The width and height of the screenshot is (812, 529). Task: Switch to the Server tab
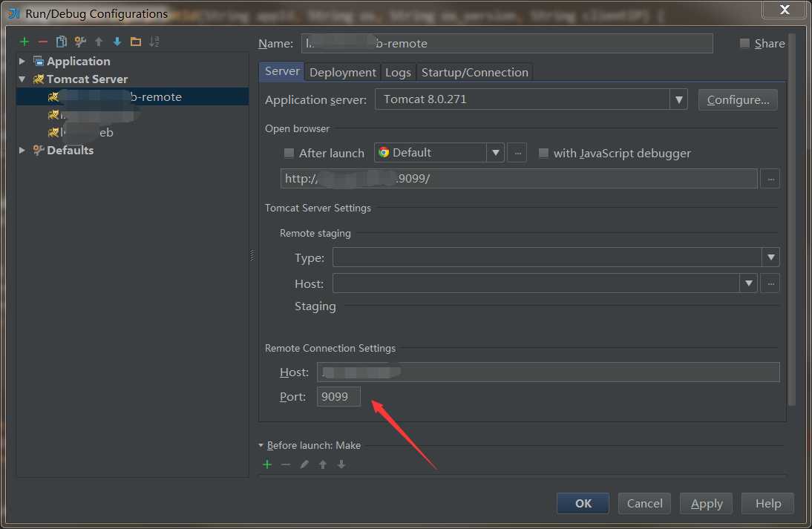coord(282,71)
